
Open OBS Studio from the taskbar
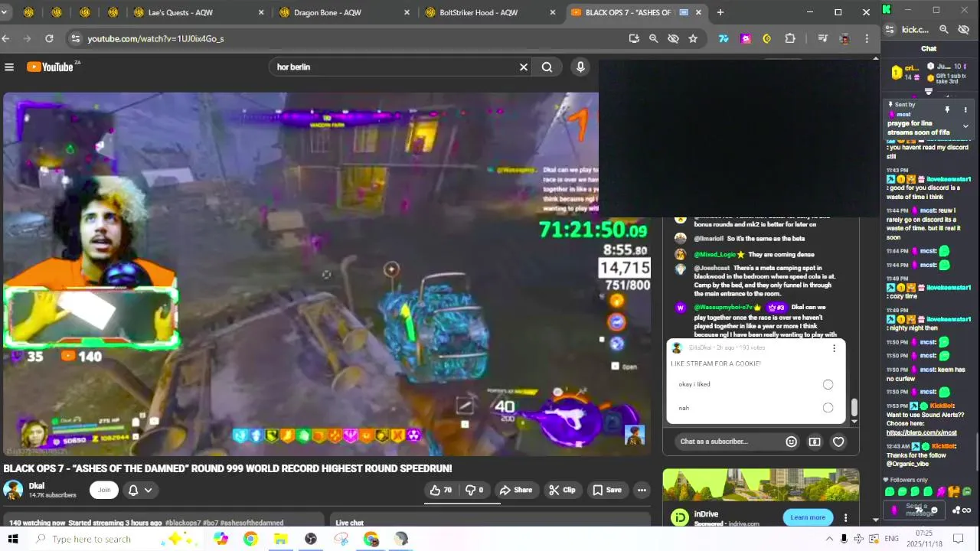click(311, 539)
